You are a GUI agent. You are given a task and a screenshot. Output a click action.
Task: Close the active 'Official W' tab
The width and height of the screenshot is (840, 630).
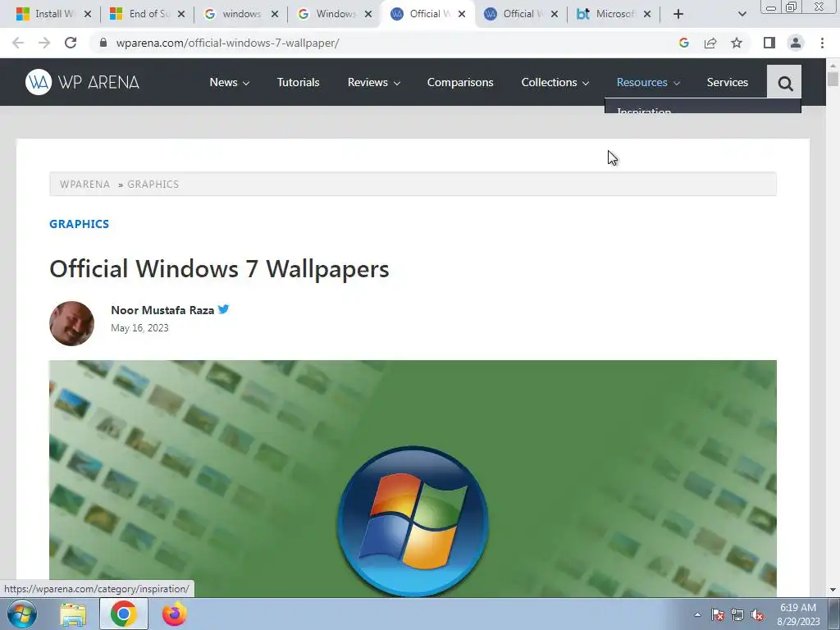coord(462,14)
